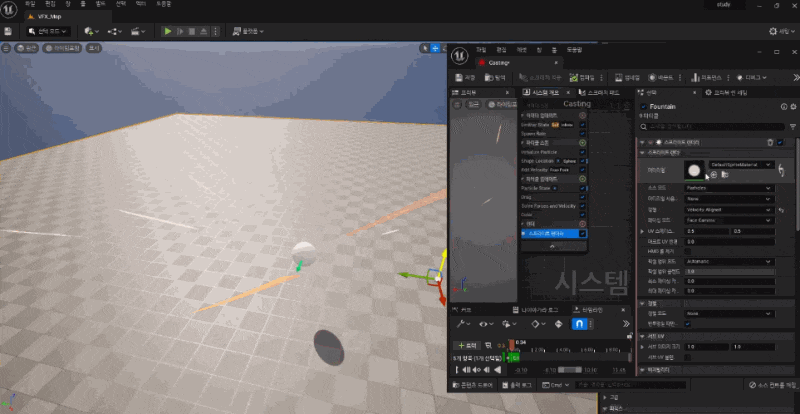The height and width of the screenshot is (414, 800).
Task: Expand Niagara toolbar overflow double-chevron
Action: coord(796,78)
